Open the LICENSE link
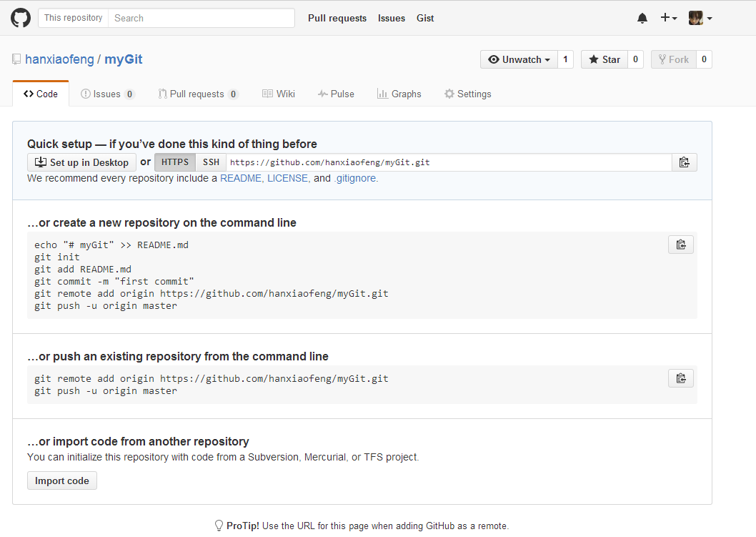Image resolution: width=756 pixels, height=537 pixels. tap(288, 178)
